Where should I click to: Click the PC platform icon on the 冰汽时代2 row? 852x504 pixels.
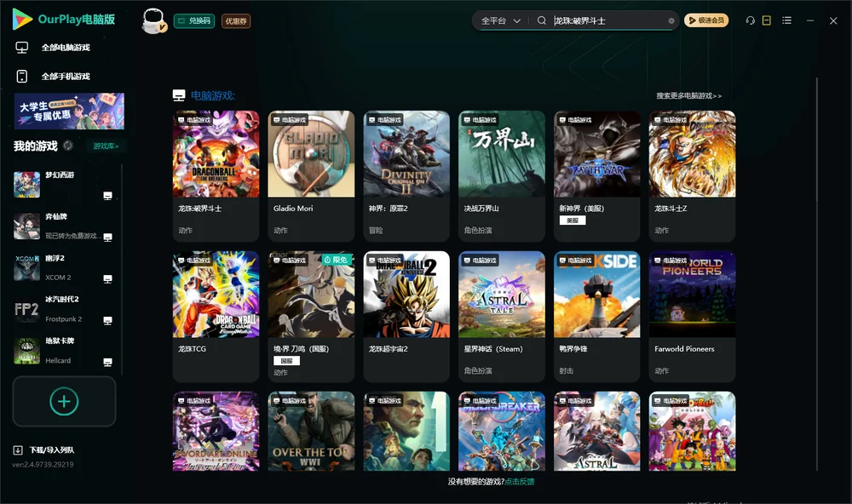pyautogui.click(x=107, y=320)
